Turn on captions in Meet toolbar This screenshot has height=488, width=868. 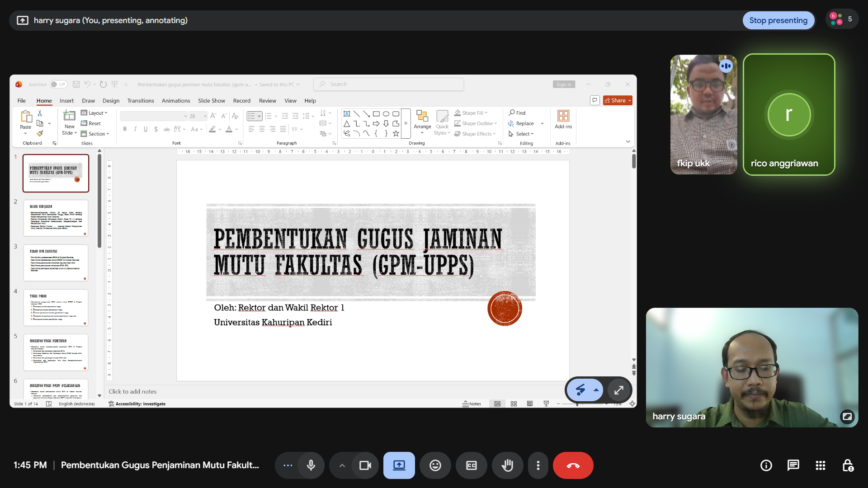tap(471, 465)
